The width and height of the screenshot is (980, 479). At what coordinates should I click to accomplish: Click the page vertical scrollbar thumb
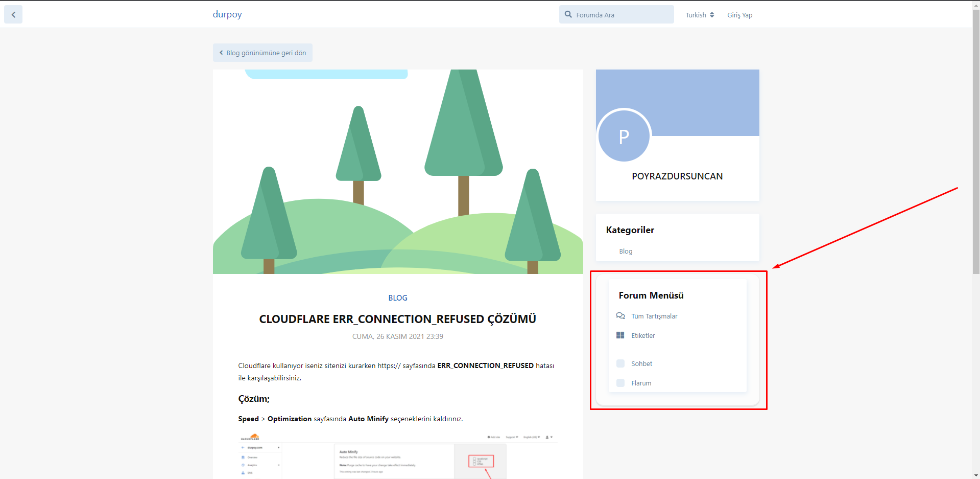[976, 141]
